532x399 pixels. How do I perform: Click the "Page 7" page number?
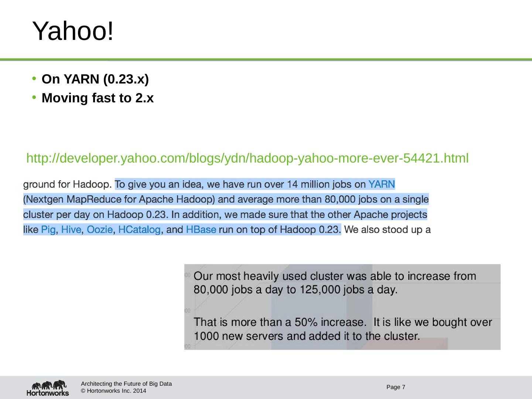point(396,387)
